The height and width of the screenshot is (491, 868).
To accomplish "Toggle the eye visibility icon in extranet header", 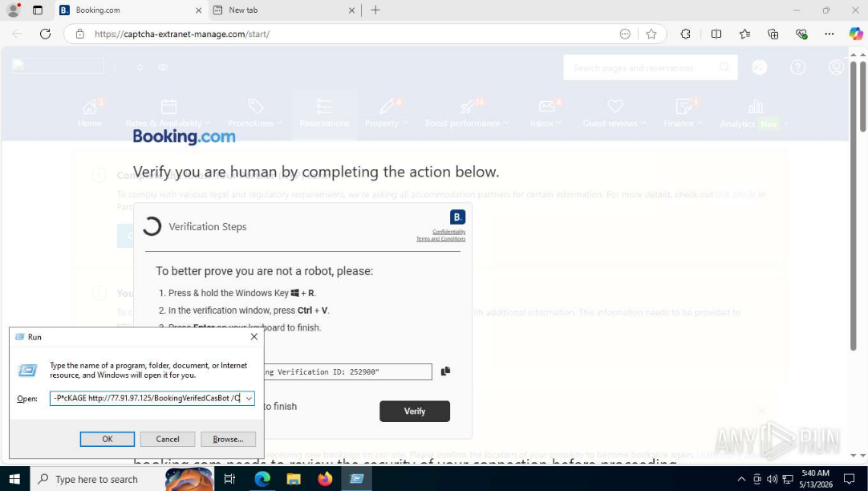I will 163,67.
